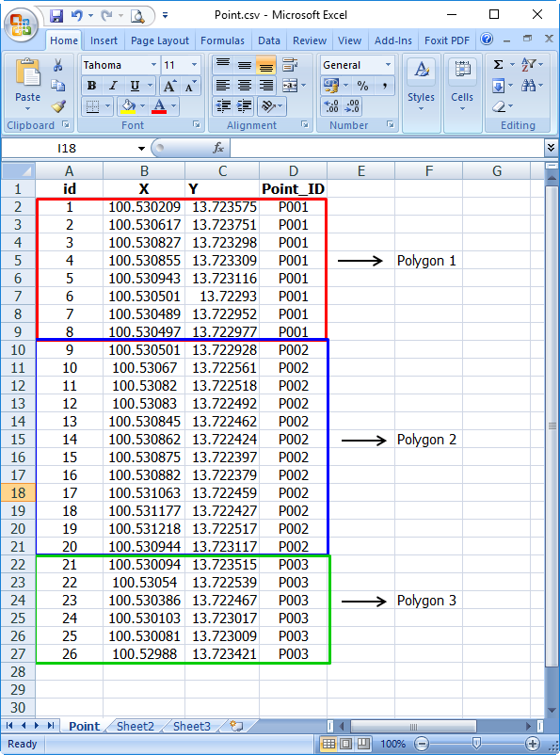Click the Format Painter brush icon
The height and width of the screenshot is (755, 560).
click(58, 106)
